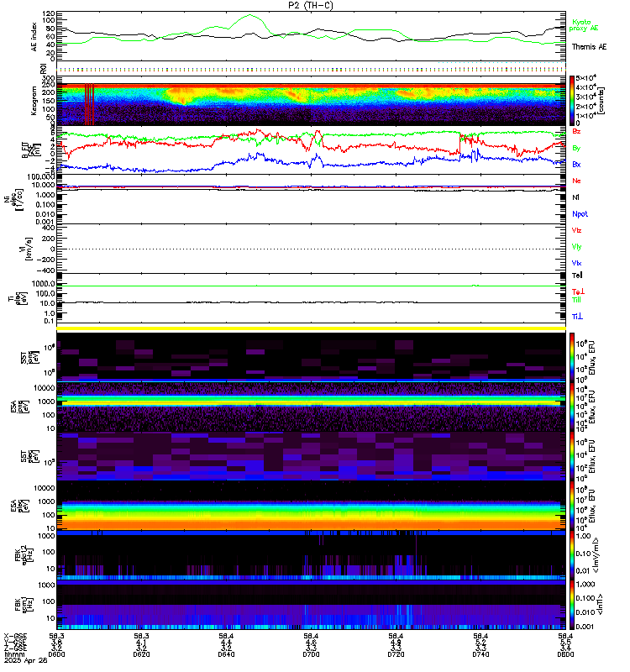Select the blue "Ti⊥" legend label
This screenshot has width=630, height=672.
coord(577,317)
